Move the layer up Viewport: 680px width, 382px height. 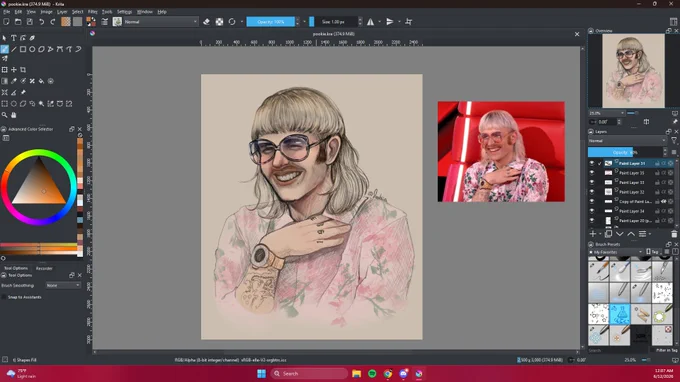[631, 234]
